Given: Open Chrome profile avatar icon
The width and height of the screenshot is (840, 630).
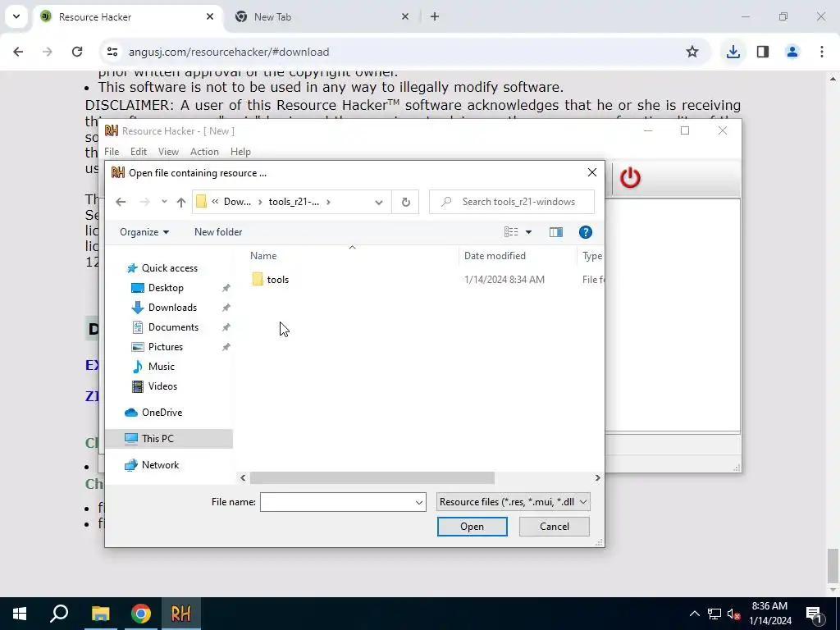Looking at the screenshot, I should 792,52.
